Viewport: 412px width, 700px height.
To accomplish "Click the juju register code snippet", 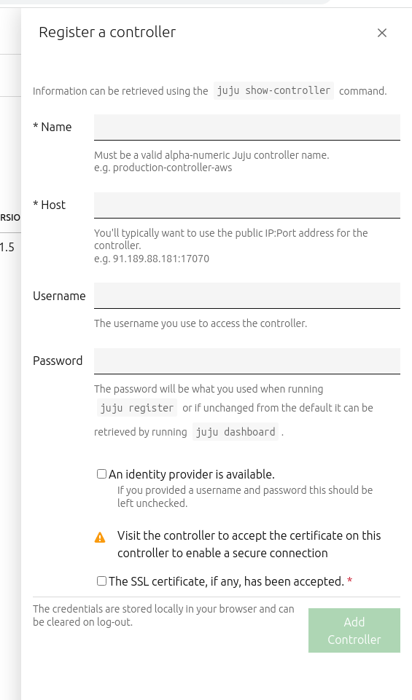I will tap(137, 408).
